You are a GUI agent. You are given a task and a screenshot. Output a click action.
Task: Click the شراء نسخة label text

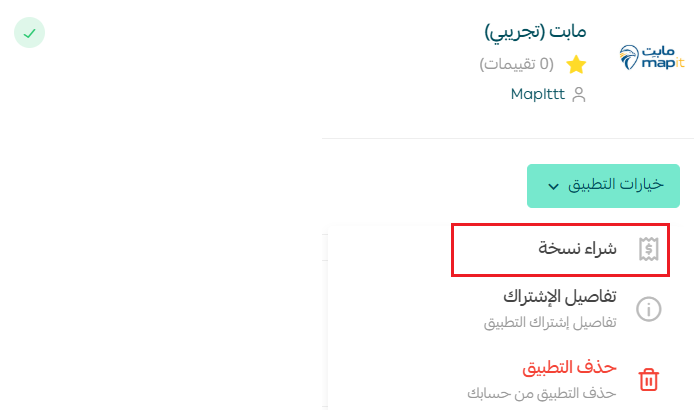point(577,248)
